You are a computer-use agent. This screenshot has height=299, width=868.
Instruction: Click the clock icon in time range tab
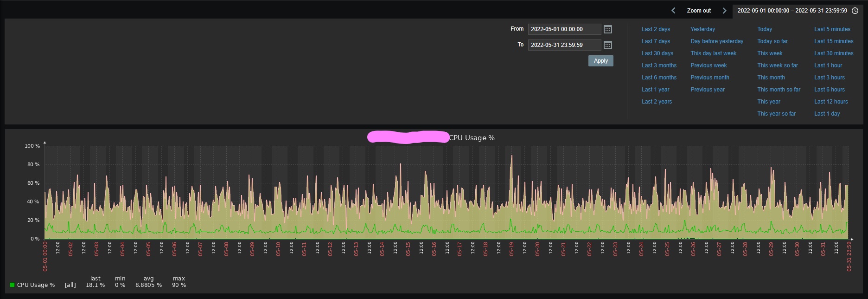[855, 10]
